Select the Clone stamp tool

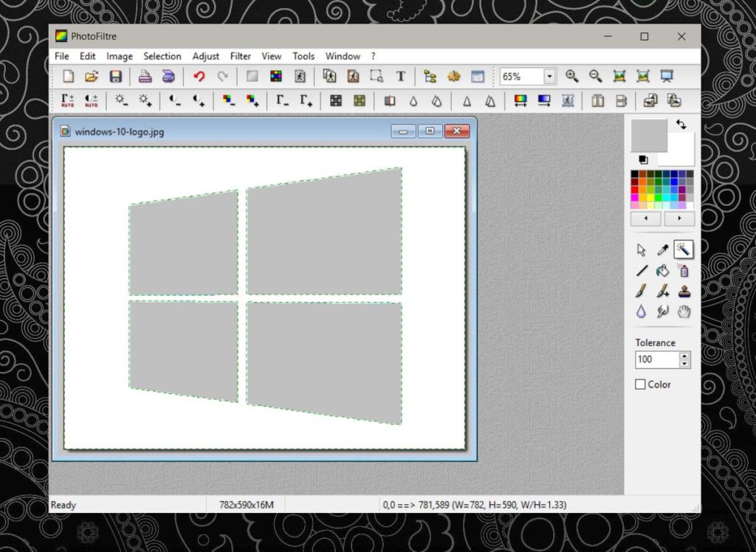click(x=683, y=291)
